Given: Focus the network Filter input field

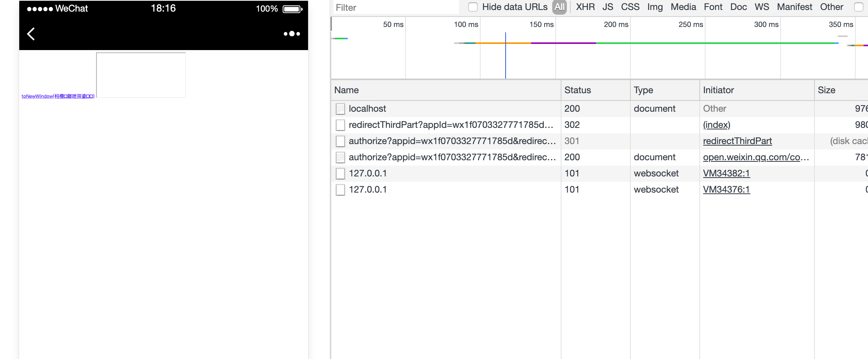Looking at the screenshot, I should 396,7.
